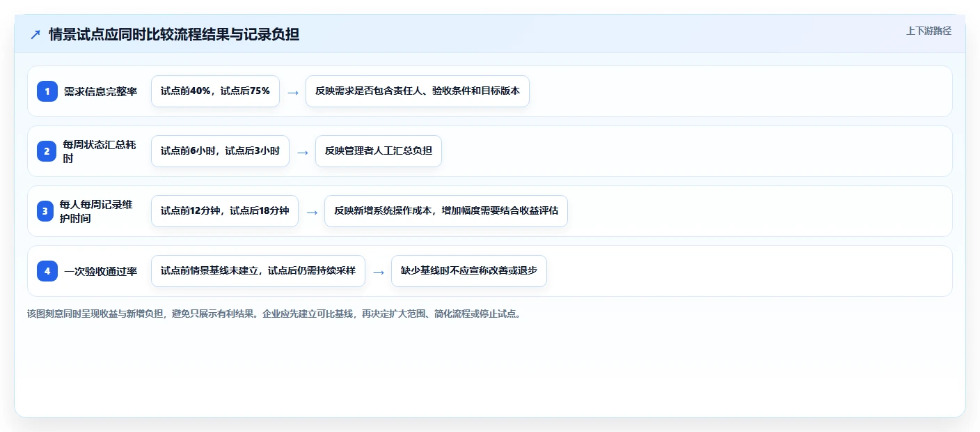This screenshot has height=432, width=980.
Task: Click the diagonal arrow icon beside the title
Action: click(35, 34)
